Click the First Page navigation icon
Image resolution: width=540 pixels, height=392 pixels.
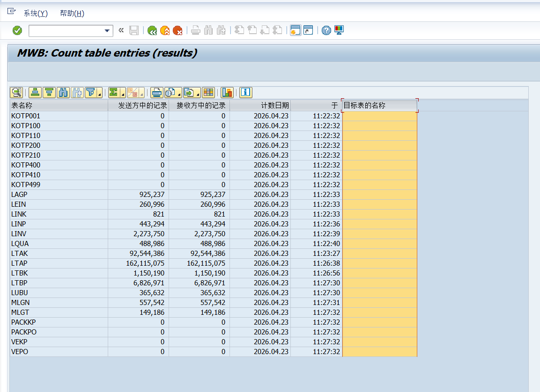(x=239, y=30)
